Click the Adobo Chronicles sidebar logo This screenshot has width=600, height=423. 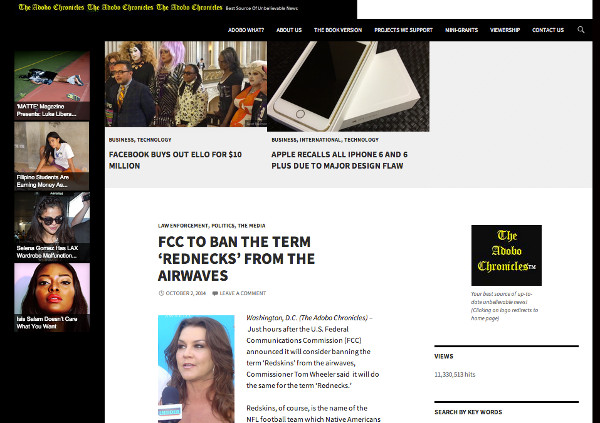pyautogui.click(x=506, y=255)
